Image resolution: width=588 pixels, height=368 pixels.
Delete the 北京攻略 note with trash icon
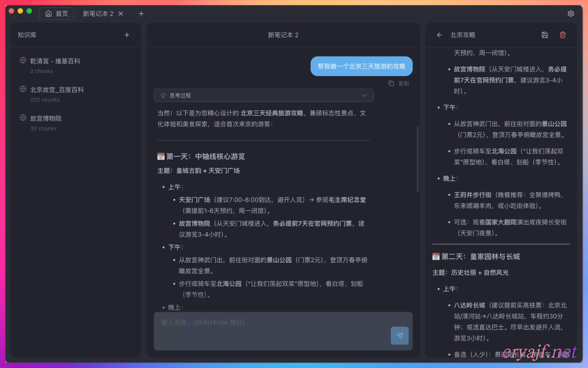562,35
